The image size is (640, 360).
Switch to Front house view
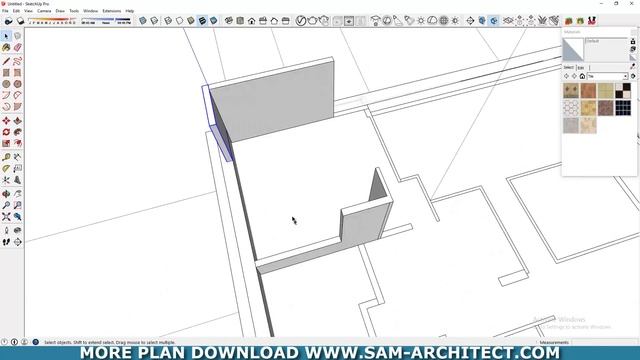[251, 20]
